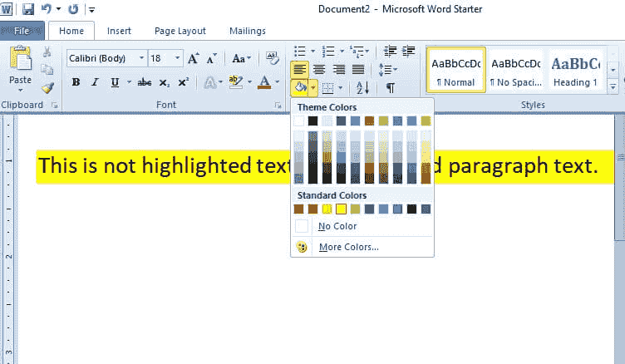Close the Shading dropdown arrow
Screen dimensions: 625x364
313,88
